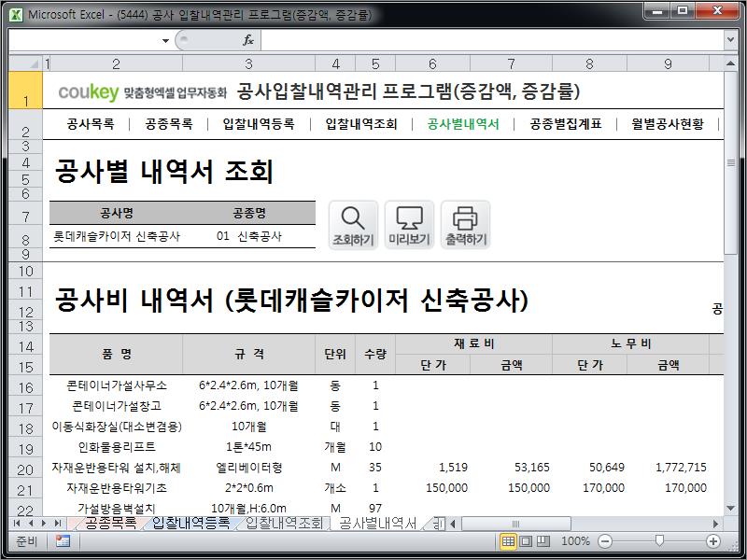Viewport: 747px width, 560px height.
Task: Go to the next sheet tab
Action: (x=44, y=524)
